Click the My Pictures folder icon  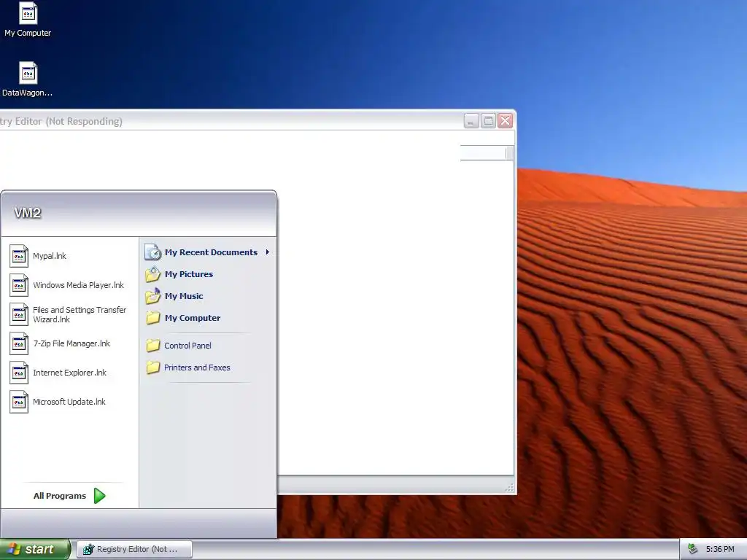point(153,274)
